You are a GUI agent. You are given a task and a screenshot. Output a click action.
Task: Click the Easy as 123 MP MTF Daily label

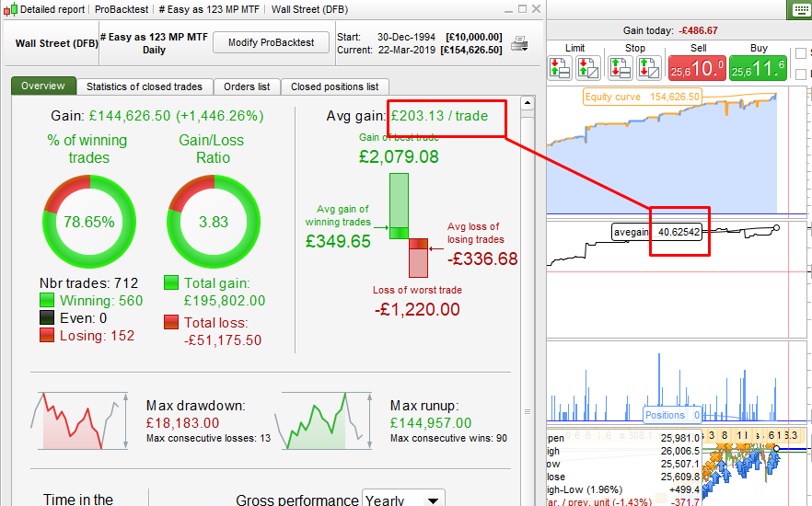(x=154, y=43)
